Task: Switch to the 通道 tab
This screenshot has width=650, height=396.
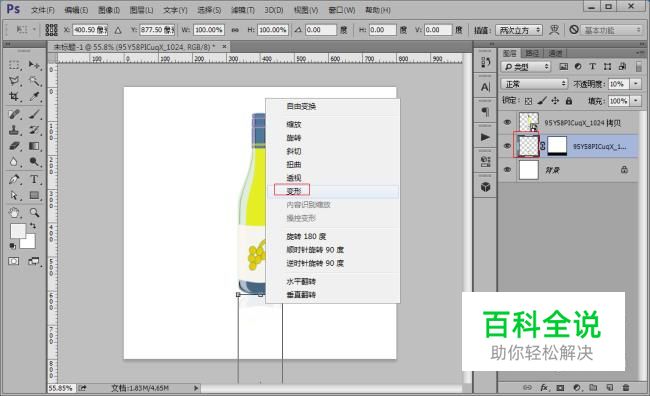Action: 555,53
